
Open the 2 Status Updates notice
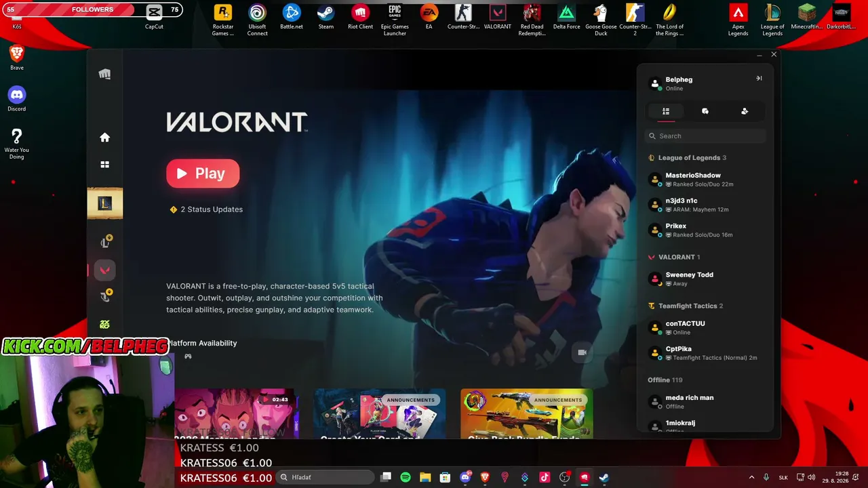pos(206,209)
